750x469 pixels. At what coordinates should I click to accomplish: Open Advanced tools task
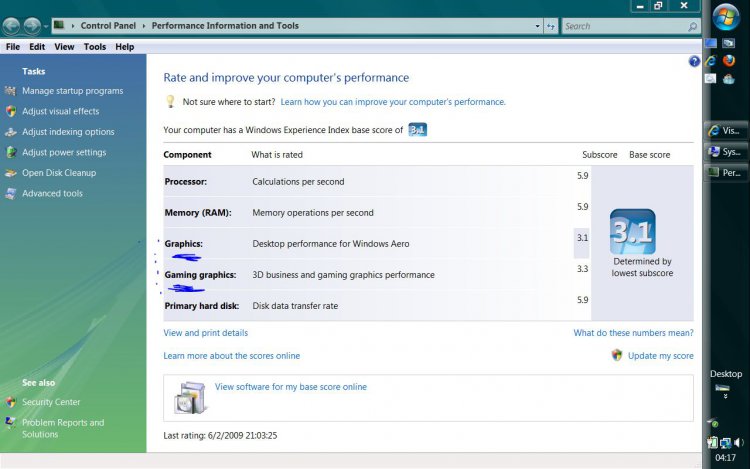pos(53,194)
